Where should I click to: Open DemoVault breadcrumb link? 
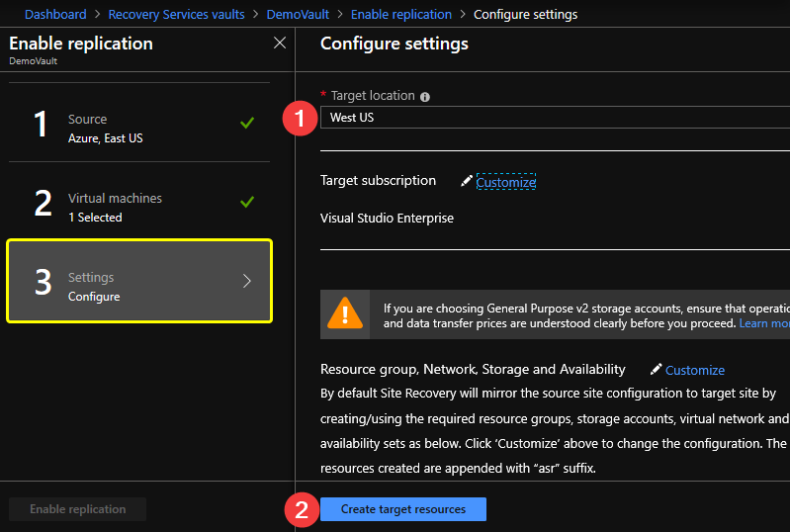298,15
